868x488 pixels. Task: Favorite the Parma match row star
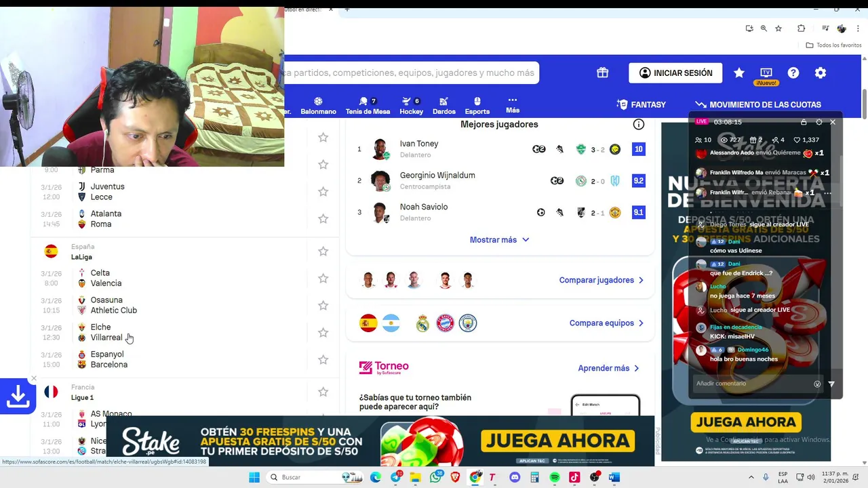click(323, 165)
